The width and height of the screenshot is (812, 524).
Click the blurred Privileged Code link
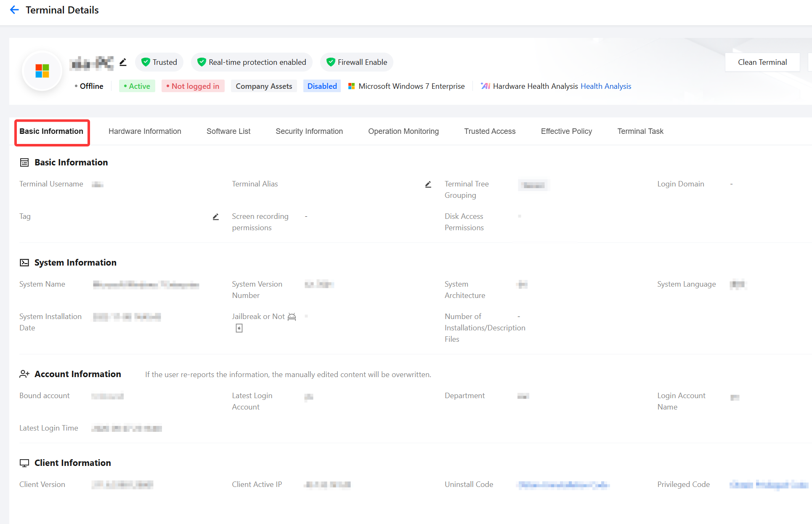pyautogui.click(x=769, y=485)
